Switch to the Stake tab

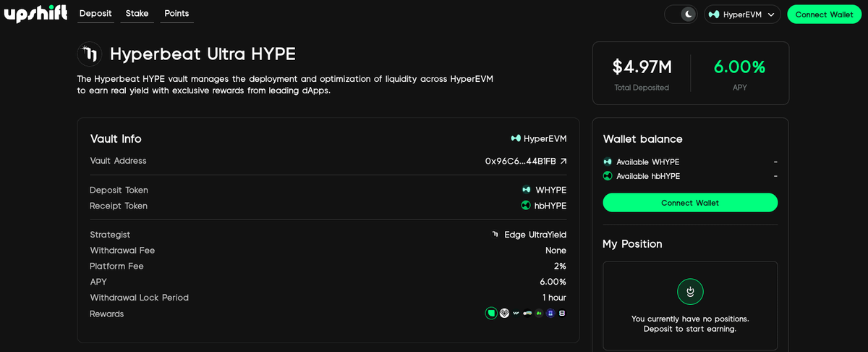[x=137, y=14]
